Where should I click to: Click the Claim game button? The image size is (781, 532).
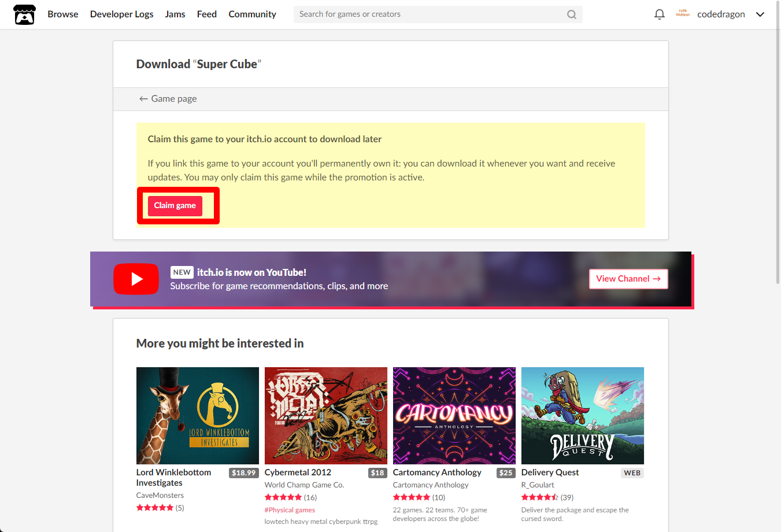click(x=175, y=206)
